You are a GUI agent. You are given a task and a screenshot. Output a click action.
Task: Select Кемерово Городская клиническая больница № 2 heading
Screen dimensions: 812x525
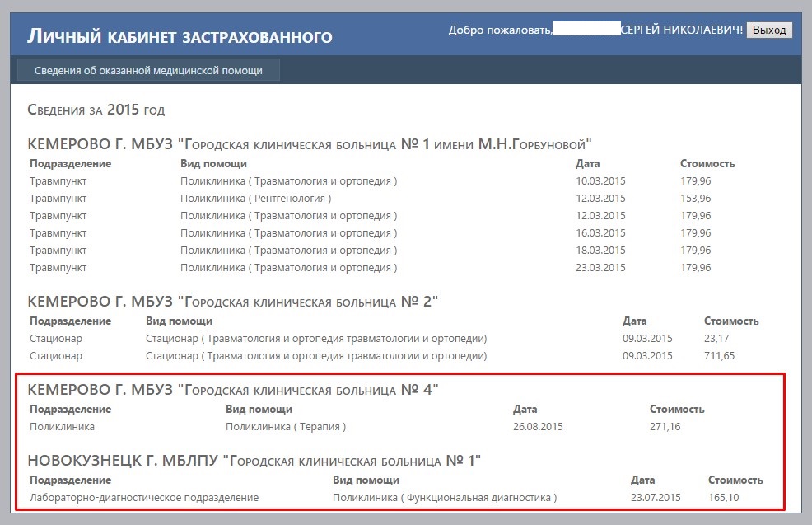pos(232,302)
